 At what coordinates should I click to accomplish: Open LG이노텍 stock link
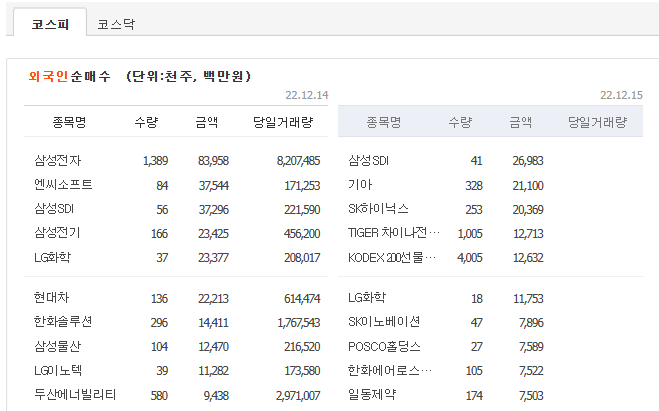pyautogui.click(x=58, y=370)
